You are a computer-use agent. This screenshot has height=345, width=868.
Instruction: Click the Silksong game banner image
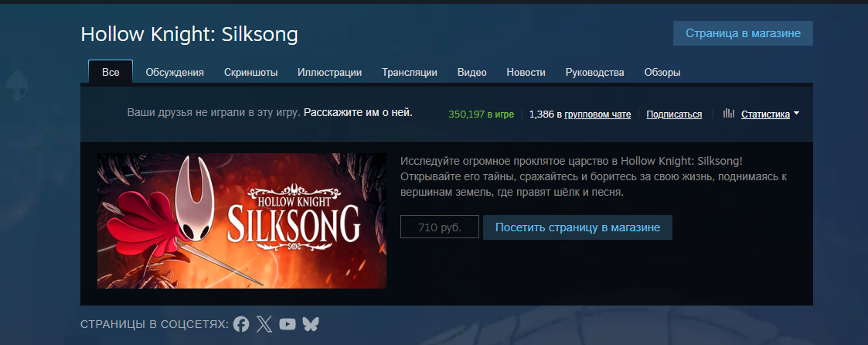pyautogui.click(x=242, y=221)
